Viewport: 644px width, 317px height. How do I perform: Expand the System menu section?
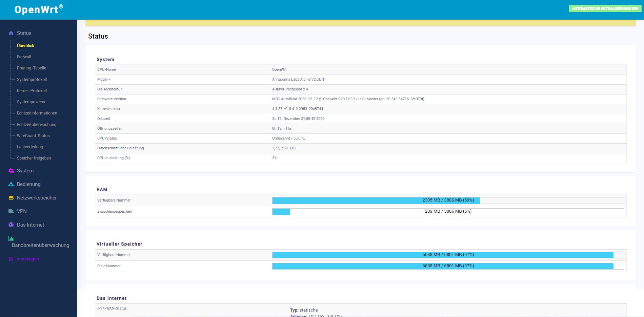coord(25,170)
